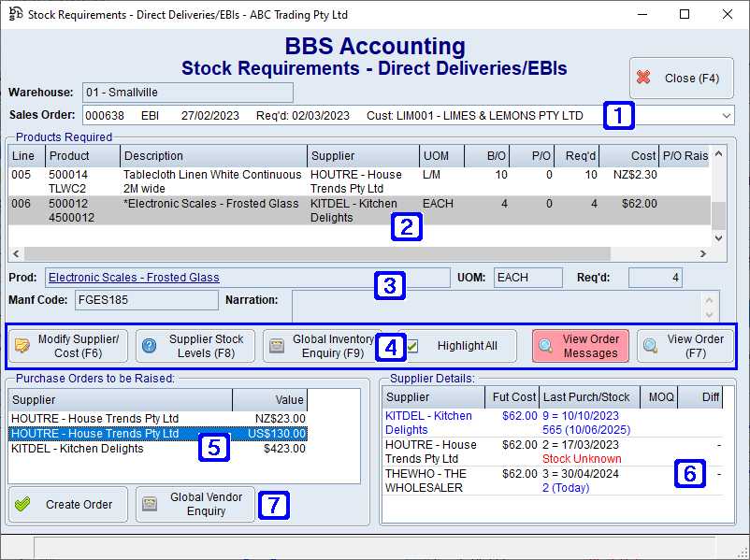Click the green checkmark Create Order icon
Viewport: 750px width, 560px height.
click(x=25, y=504)
